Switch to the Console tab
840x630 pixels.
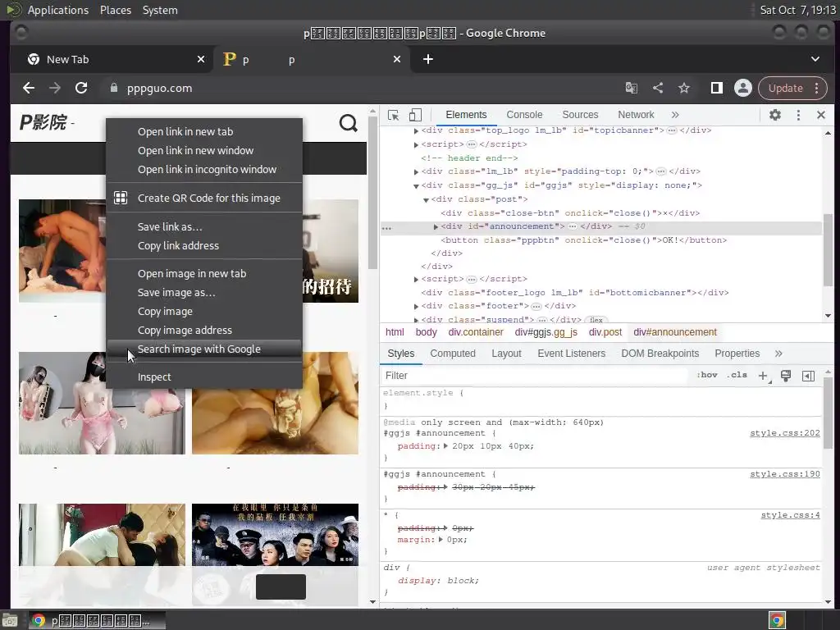coord(524,115)
